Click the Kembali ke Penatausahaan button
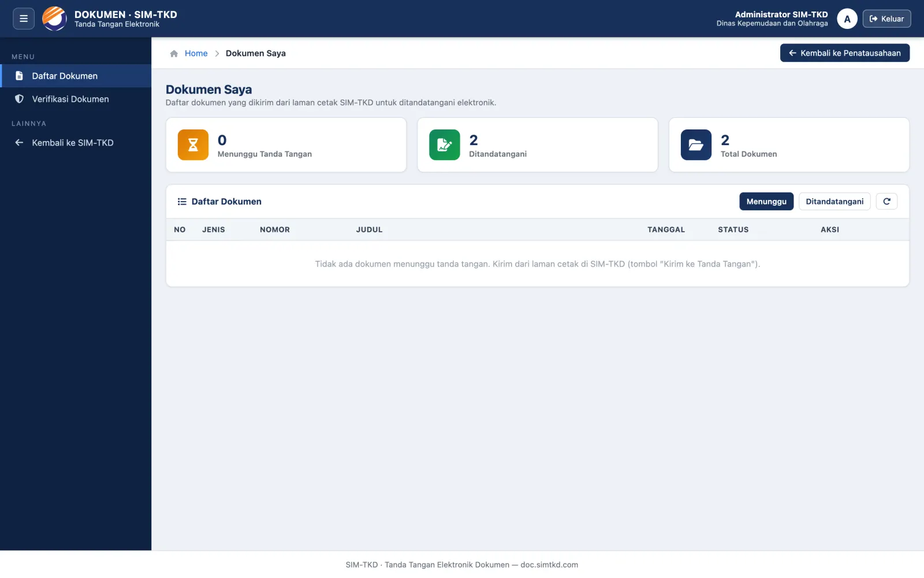This screenshot has height=578, width=924. click(x=844, y=53)
